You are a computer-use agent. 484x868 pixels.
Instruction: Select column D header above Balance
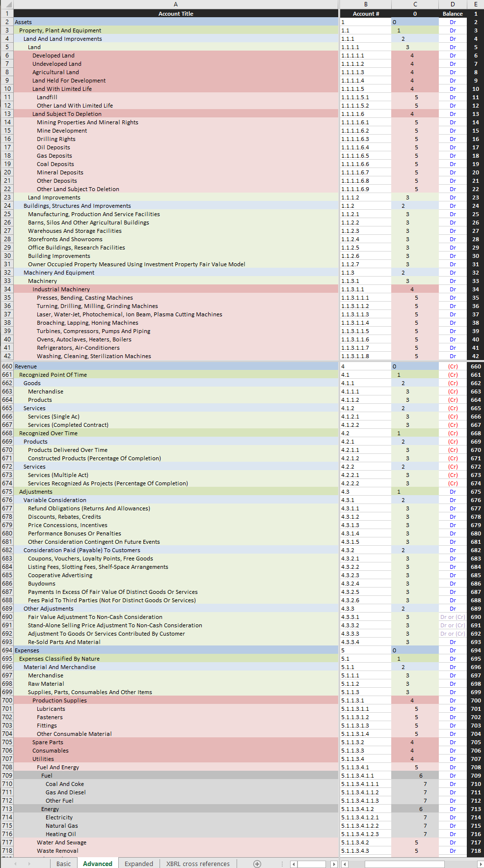click(452, 4)
